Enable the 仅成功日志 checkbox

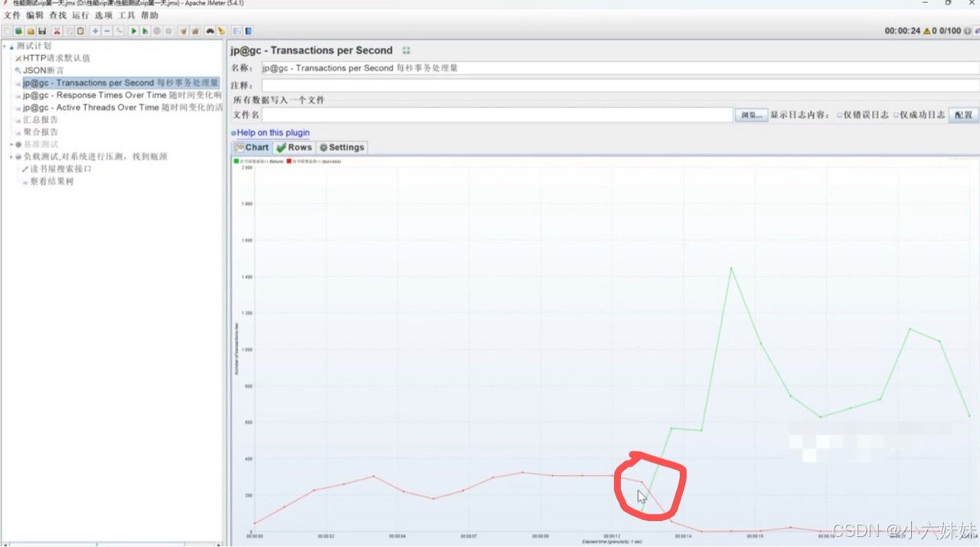tap(896, 115)
